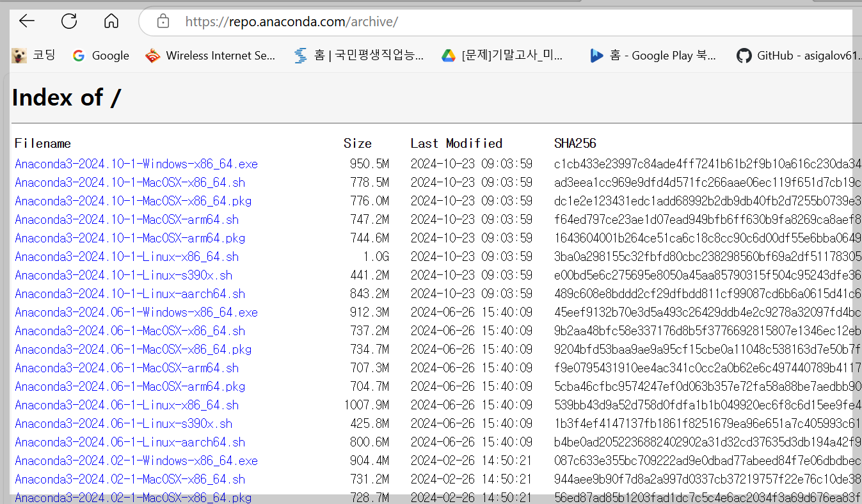Download Anaconda3-2024.02-1-MacOSX-x86_64.sh
The height and width of the screenshot is (504, 862).
pos(130,479)
